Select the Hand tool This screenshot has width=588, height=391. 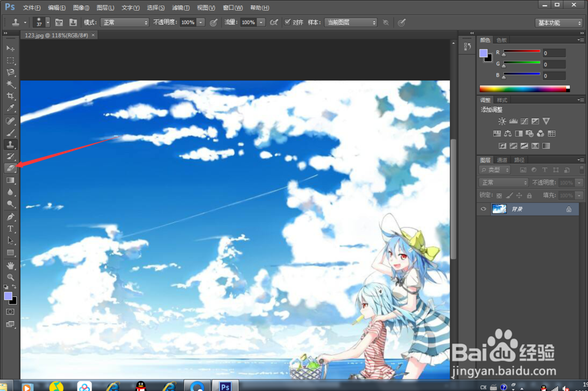(11, 265)
